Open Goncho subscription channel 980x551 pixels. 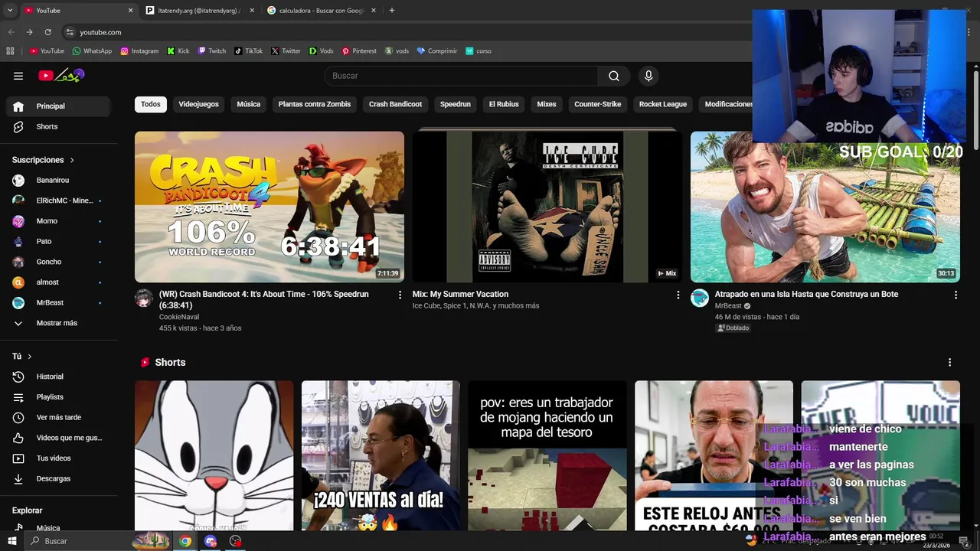click(x=59, y=262)
